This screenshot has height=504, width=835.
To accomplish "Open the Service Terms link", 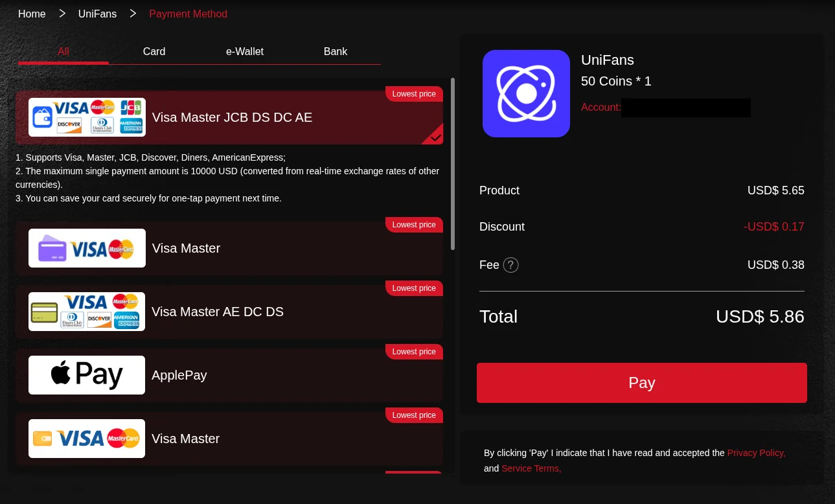I will pos(531,468).
